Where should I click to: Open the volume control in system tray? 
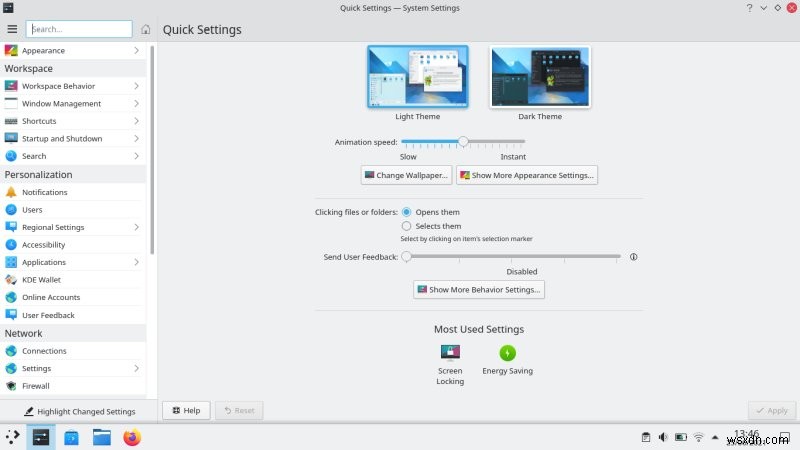point(663,437)
